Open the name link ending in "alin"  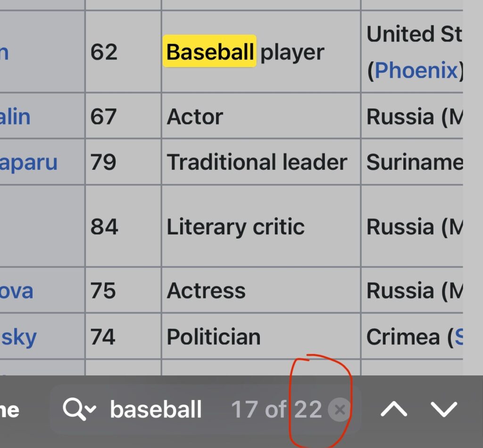(x=15, y=116)
